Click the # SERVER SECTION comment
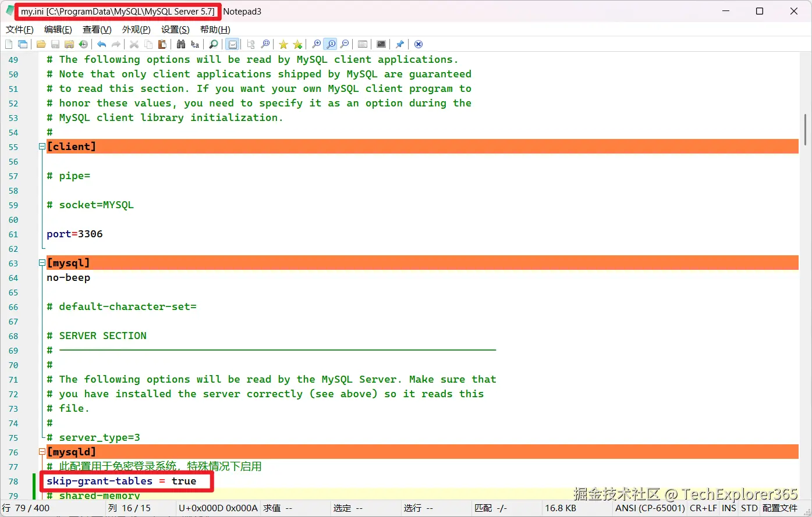Screen dimensions: 812x517 (97, 336)
